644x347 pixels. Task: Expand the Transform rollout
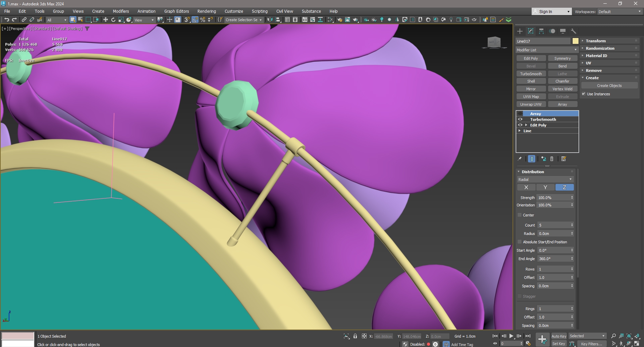coord(596,41)
